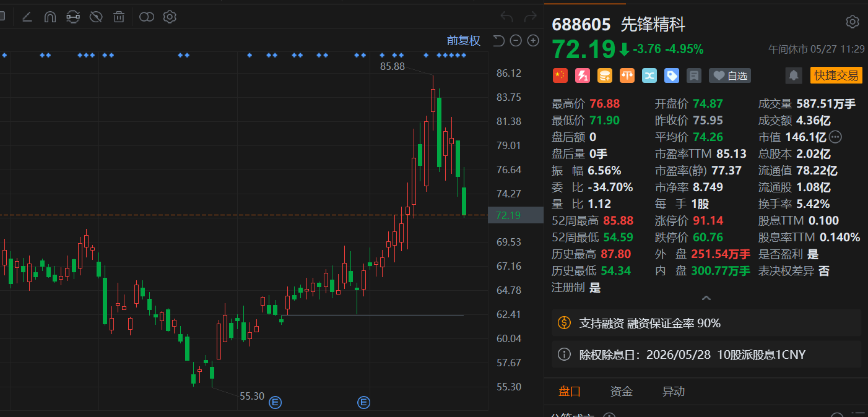
Task: Delete drawings with the trash icon
Action: click(119, 17)
